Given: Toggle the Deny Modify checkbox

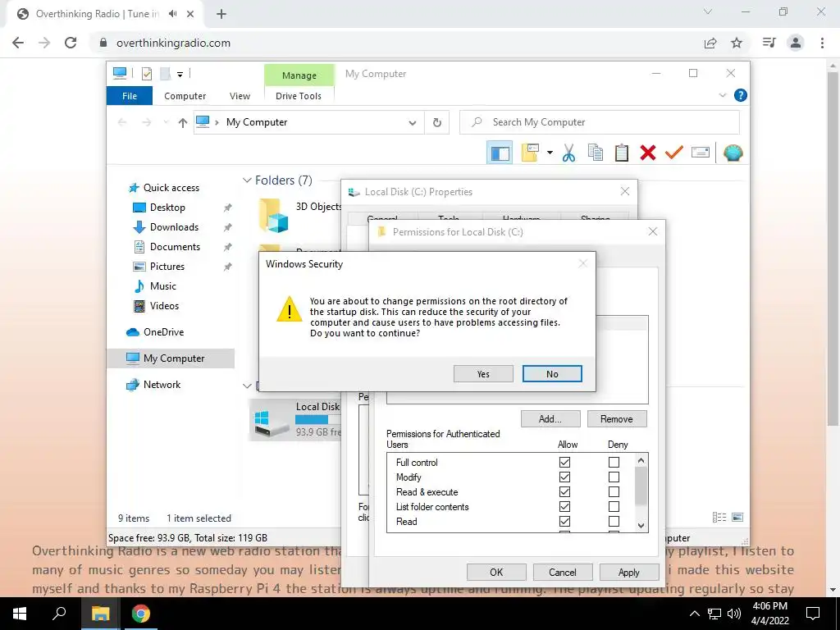Looking at the screenshot, I should tap(614, 477).
